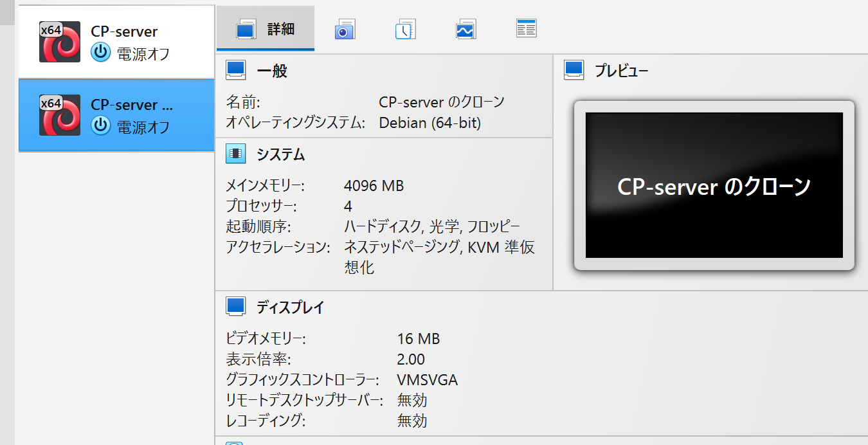Image resolution: width=868 pixels, height=445 pixels.
Task: Click the メインメモリー label
Action: tap(265, 186)
